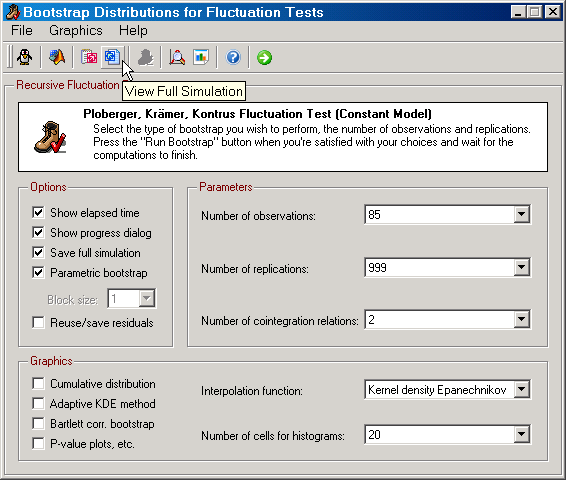Click the MATLAB logo toolbar icon
This screenshot has width=566, height=480.
pyautogui.click(x=57, y=57)
